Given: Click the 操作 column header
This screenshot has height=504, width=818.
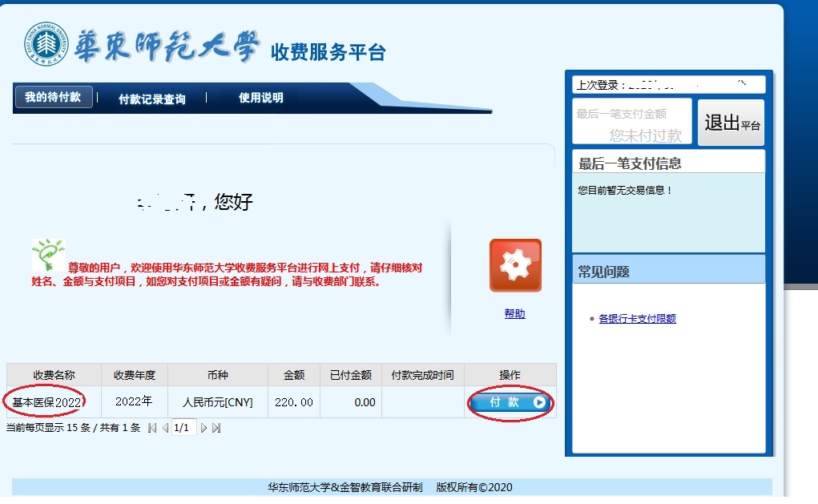Looking at the screenshot, I should coord(510,375).
